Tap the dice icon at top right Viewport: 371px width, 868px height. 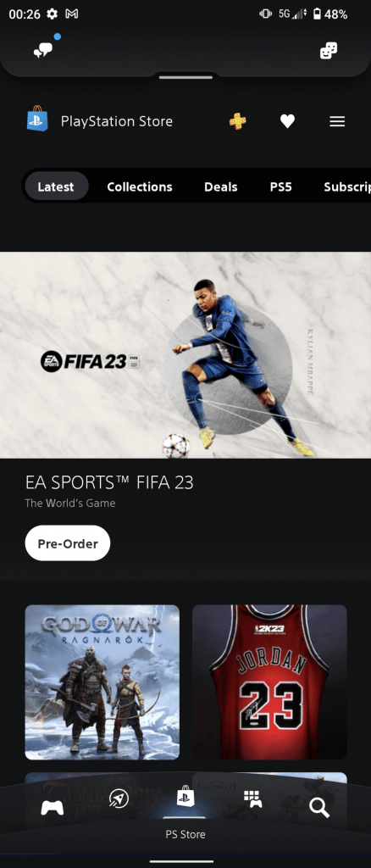[x=329, y=51]
